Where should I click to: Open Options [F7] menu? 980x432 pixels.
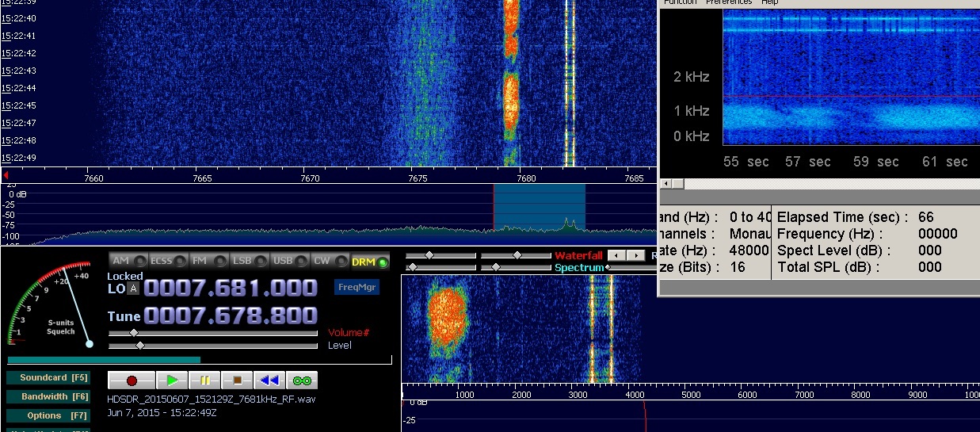click(48, 415)
